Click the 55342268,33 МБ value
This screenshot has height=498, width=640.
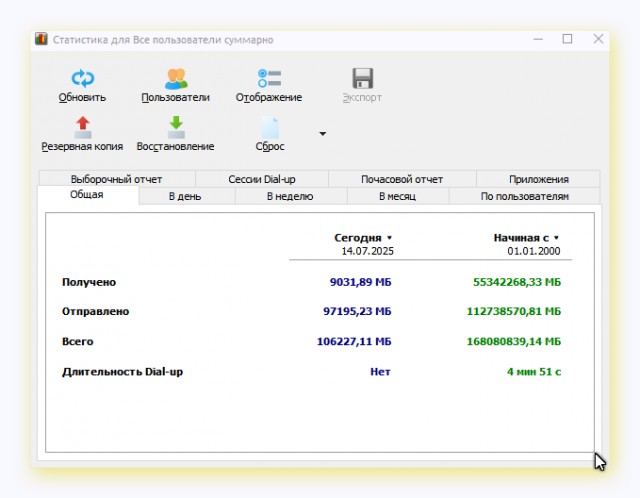[x=517, y=282]
